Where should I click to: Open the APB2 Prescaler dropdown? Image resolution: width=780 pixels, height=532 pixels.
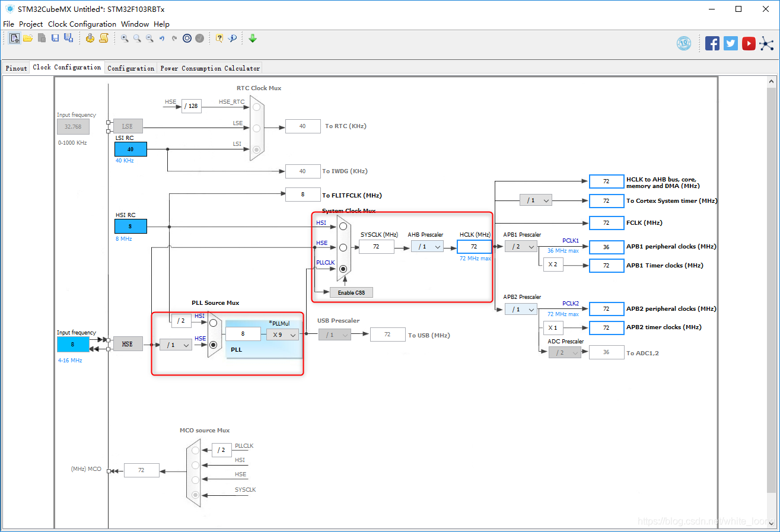521,309
